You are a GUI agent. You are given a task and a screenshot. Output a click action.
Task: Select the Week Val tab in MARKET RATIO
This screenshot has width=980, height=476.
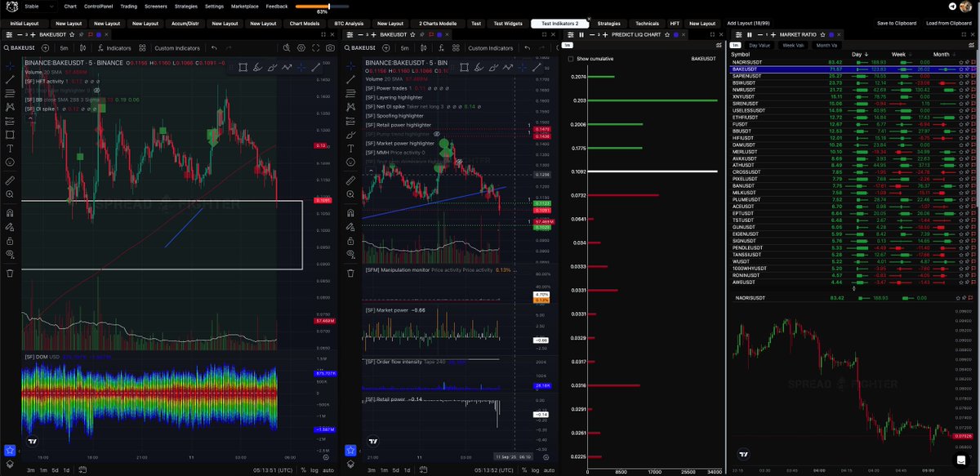pos(793,46)
